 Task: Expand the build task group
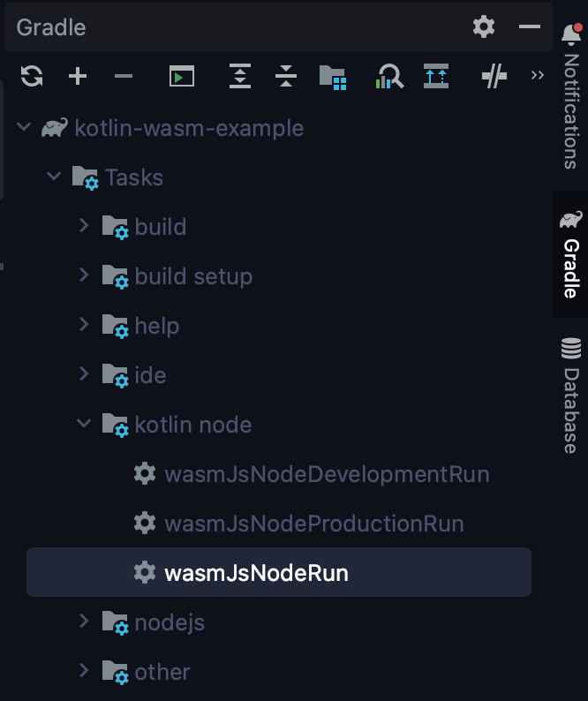click(84, 225)
